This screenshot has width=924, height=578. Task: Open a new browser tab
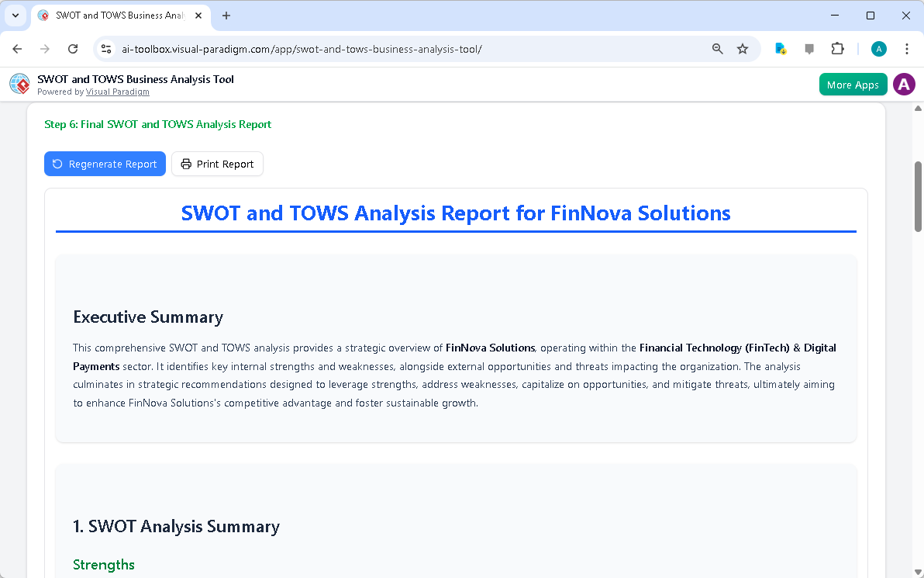(x=226, y=15)
